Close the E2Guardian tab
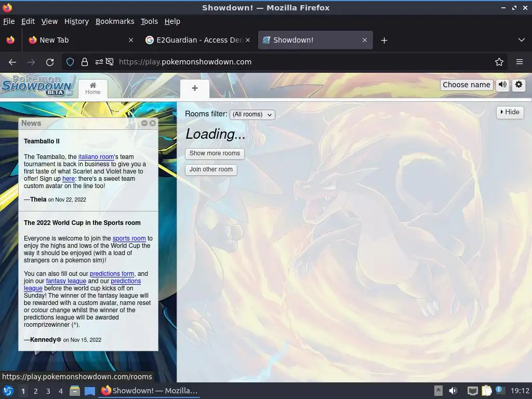532x399 pixels. [248, 40]
